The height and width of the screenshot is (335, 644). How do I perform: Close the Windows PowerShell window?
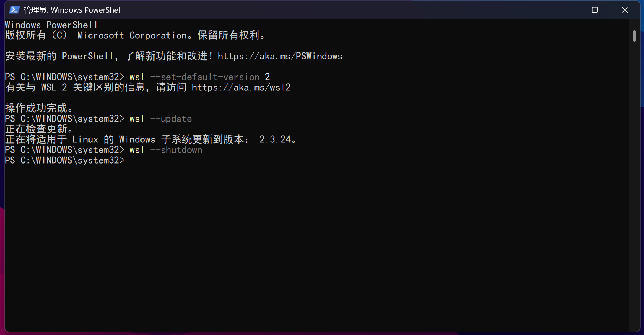(625, 10)
